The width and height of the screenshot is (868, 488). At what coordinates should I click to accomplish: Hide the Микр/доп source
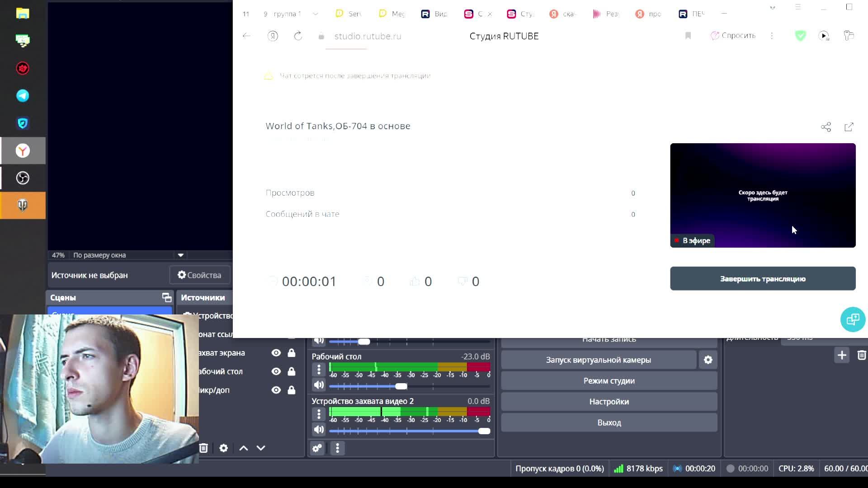pyautogui.click(x=276, y=390)
